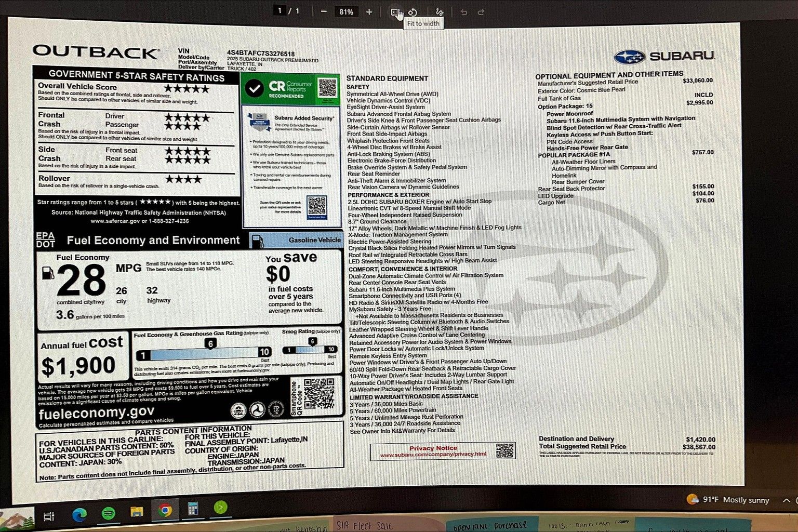
Task: Expand the system tray hidden icons chevron
Action: pos(787,500)
